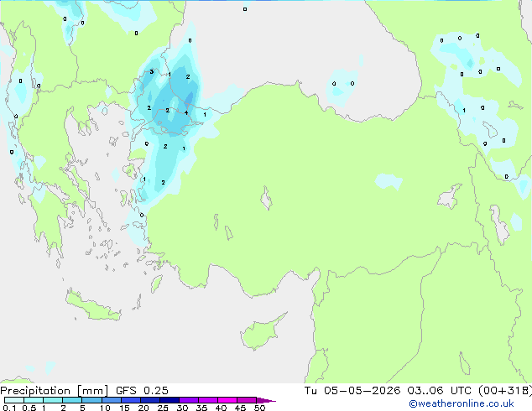The image size is (532, 411).
Task: Click the legend label '0.5'
Action: pyautogui.click(x=29, y=408)
